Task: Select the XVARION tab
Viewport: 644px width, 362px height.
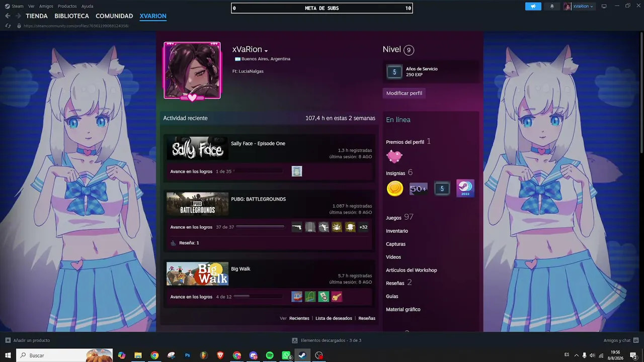Action: [x=153, y=16]
